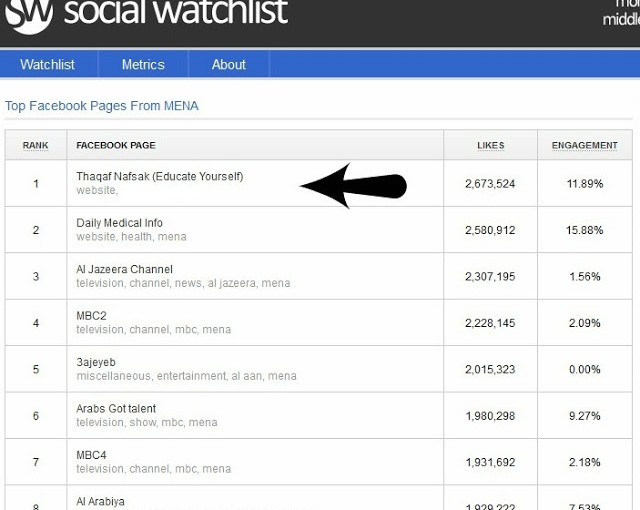This screenshot has width=640, height=510.
Task: Open the Al Arabiya page link
Action: 100,501
